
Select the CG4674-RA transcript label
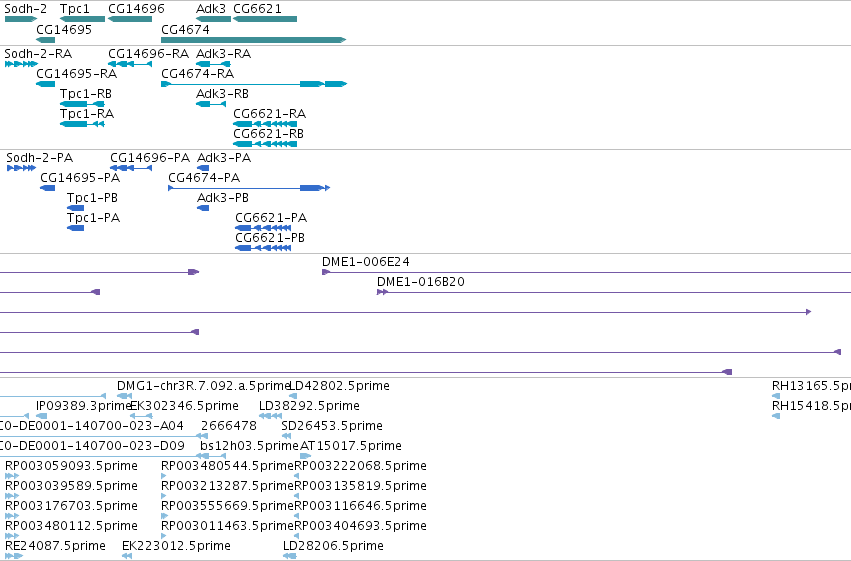tap(198, 73)
